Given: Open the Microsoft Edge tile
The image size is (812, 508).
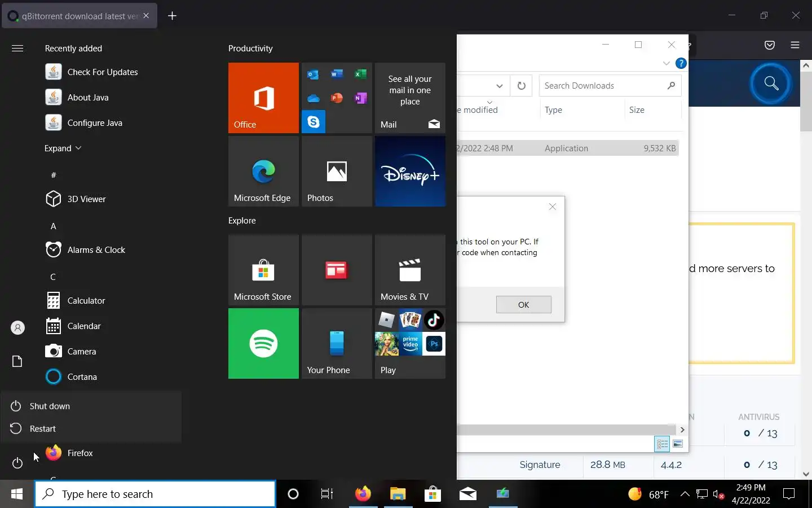Looking at the screenshot, I should pos(263,171).
